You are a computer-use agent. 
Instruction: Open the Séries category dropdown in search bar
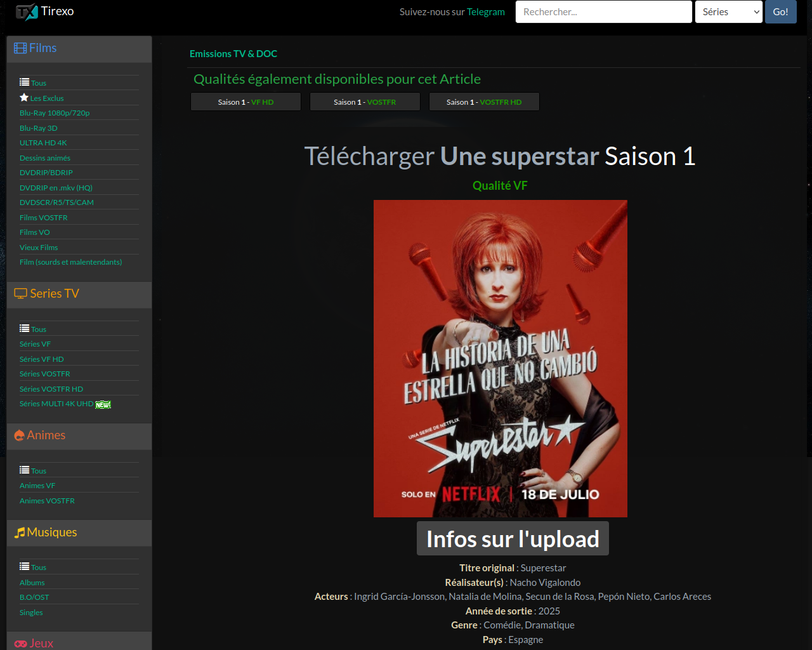click(728, 11)
